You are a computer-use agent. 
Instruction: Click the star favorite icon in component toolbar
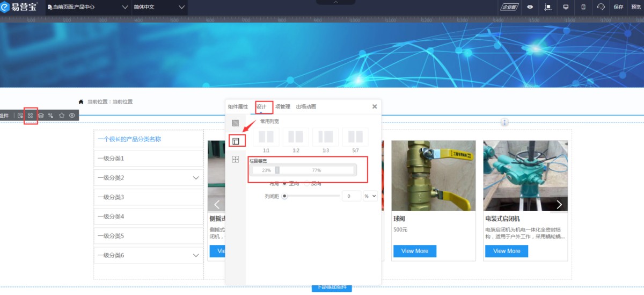click(x=62, y=116)
